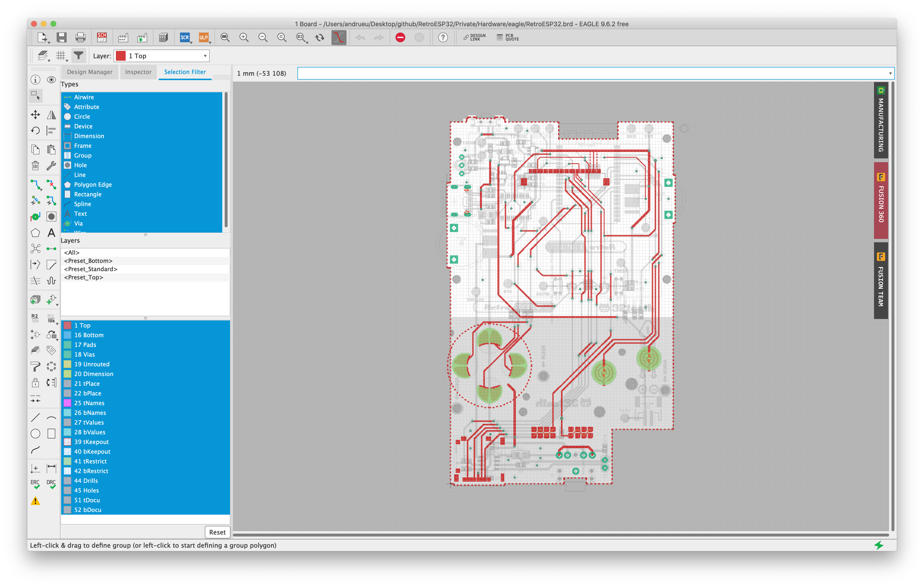Click the yellow Errors warning icon
Viewport: 924px width, 587px height.
tap(35, 501)
